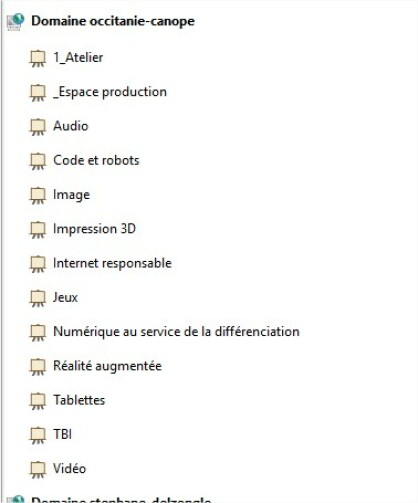Click the easel icon beside Internet responsable
The height and width of the screenshot is (503, 418).
click(38, 264)
